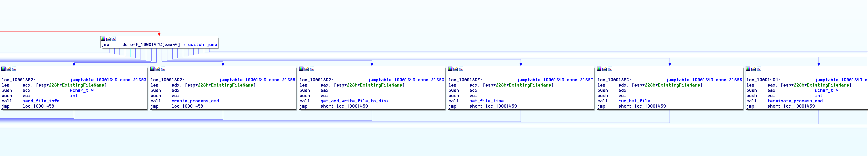The image size is (868, 156).
Task: Click the 'jumptable 1000134D case 21697' comment
Action: [555, 80]
